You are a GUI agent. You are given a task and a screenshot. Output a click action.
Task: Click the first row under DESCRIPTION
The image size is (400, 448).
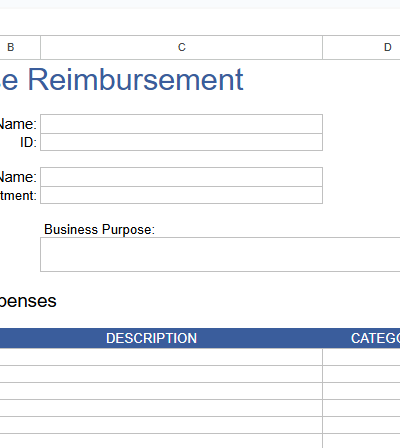[x=161, y=357]
